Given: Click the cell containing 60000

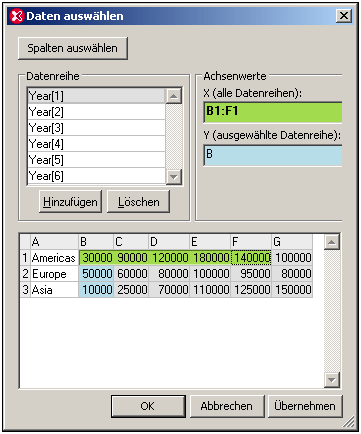Looking at the screenshot, I should [131, 274].
